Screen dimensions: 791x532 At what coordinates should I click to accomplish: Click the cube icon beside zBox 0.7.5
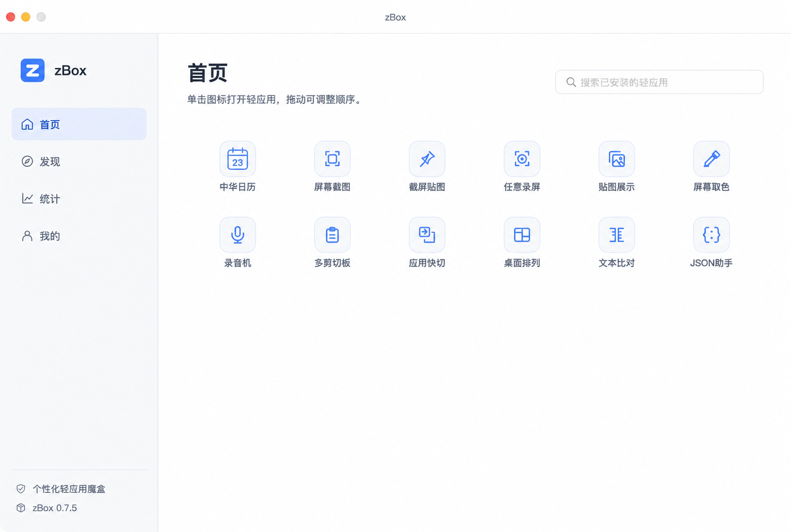(x=21, y=508)
